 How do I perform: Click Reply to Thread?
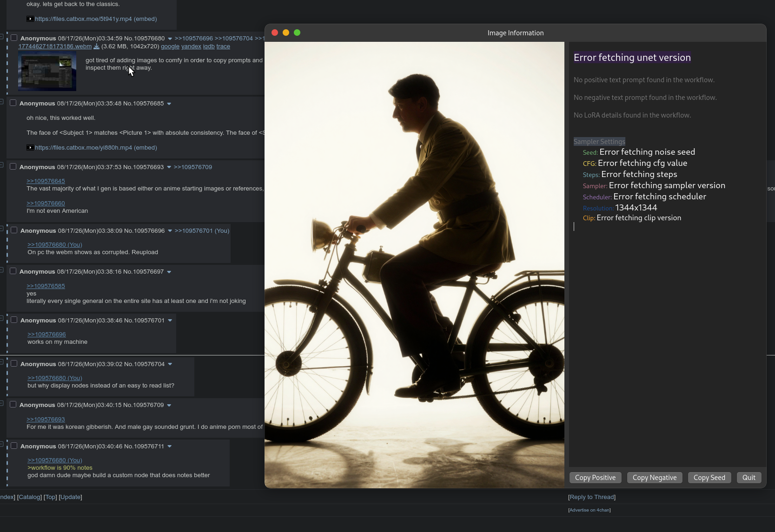pos(592,497)
